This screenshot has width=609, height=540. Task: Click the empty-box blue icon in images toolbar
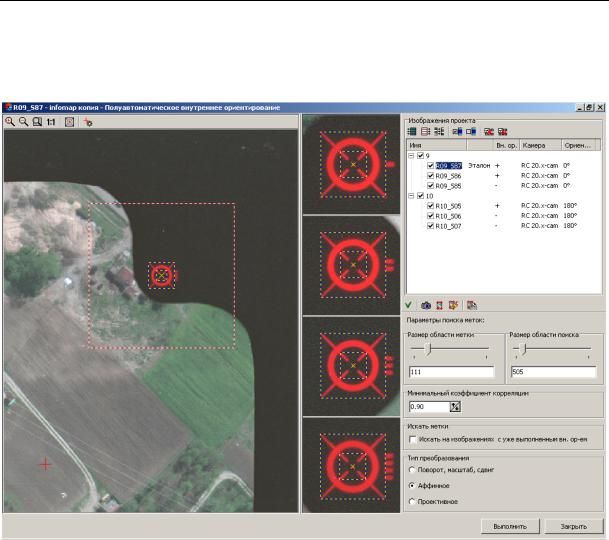pos(471,132)
